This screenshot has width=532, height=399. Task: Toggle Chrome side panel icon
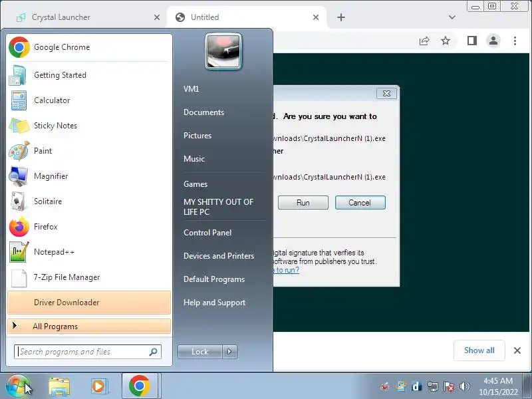(x=472, y=41)
